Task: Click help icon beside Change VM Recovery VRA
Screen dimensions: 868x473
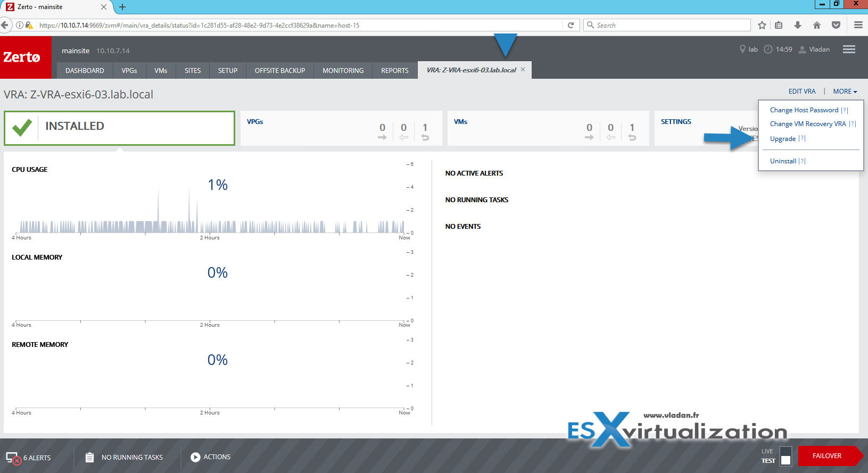Action: click(852, 124)
